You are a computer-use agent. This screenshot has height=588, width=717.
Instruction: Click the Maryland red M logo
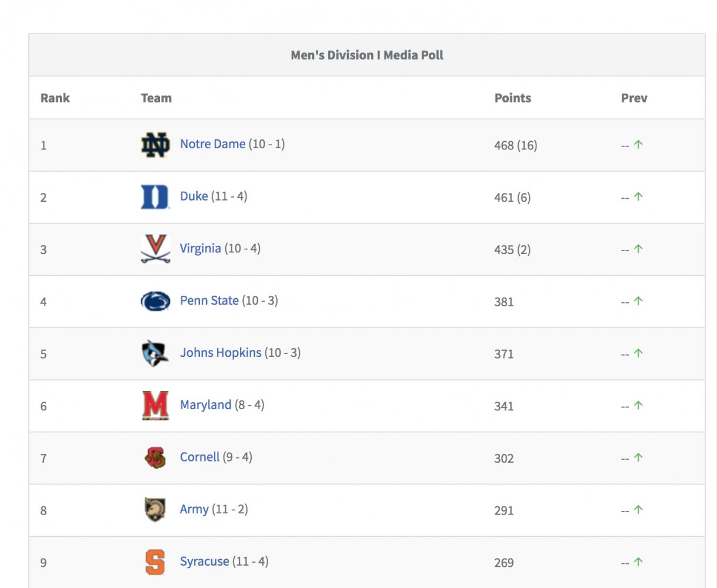155,405
